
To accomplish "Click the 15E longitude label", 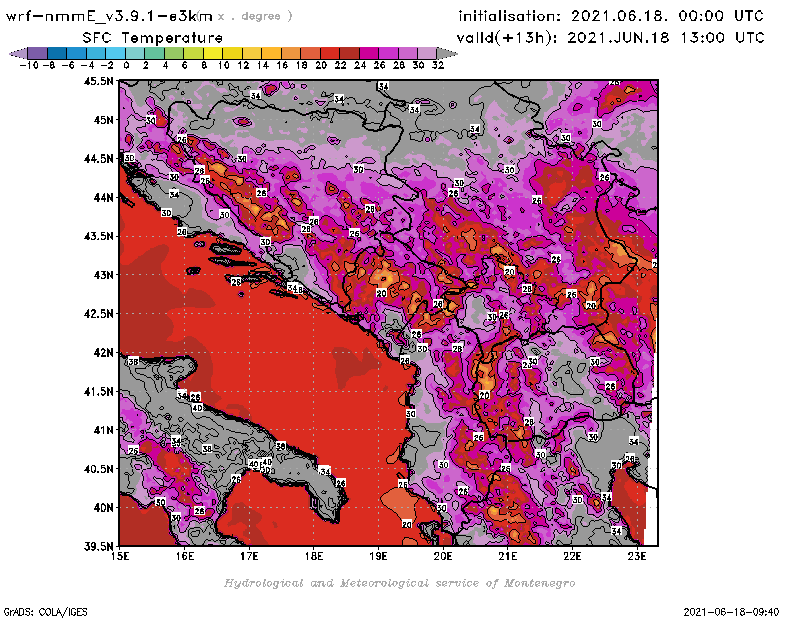I will coord(120,556).
